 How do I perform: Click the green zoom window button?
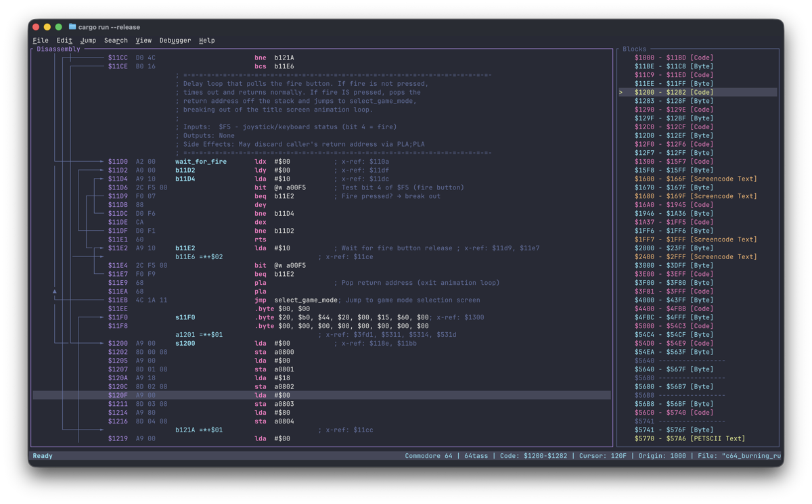[x=59, y=27]
